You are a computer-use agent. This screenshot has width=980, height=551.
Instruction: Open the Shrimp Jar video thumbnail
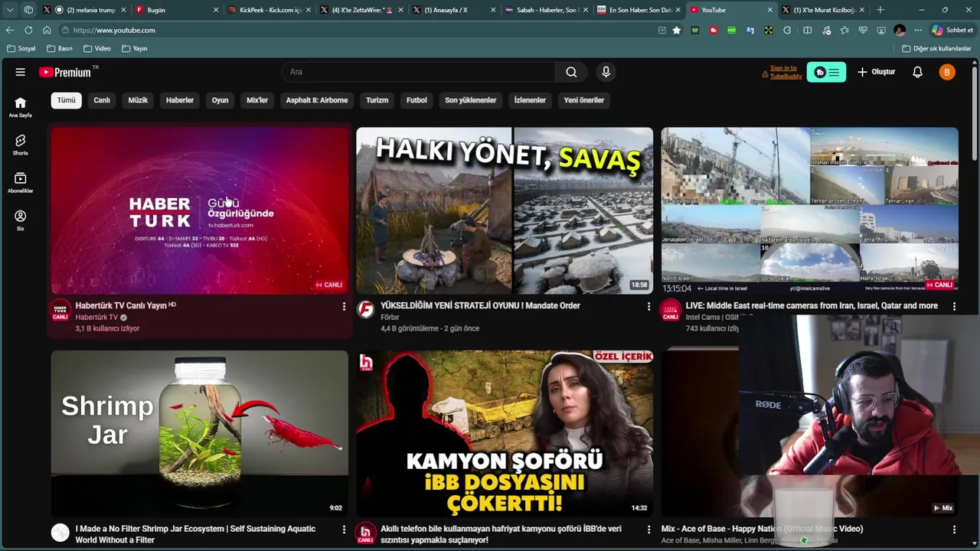pos(200,434)
